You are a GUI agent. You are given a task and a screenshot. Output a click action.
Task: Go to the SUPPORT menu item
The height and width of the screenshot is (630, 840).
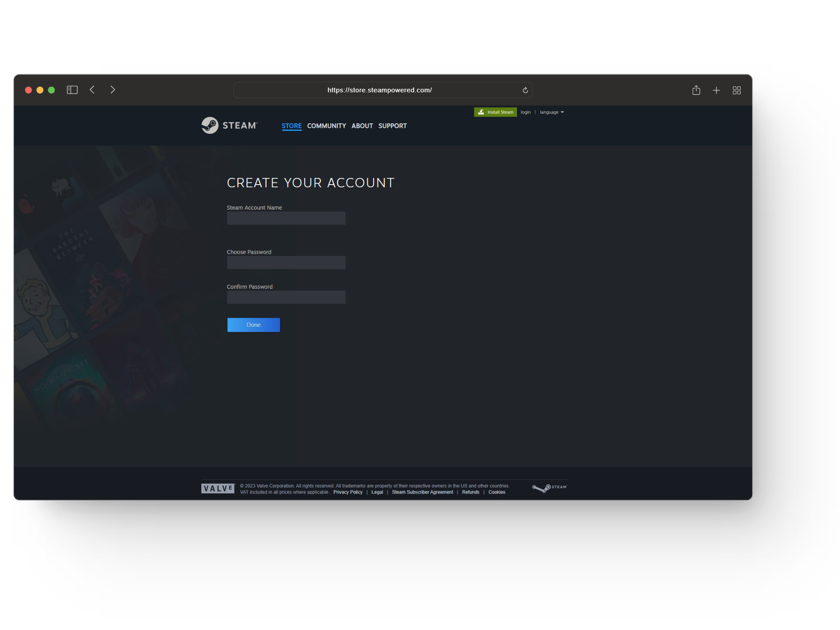(x=392, y=126)
